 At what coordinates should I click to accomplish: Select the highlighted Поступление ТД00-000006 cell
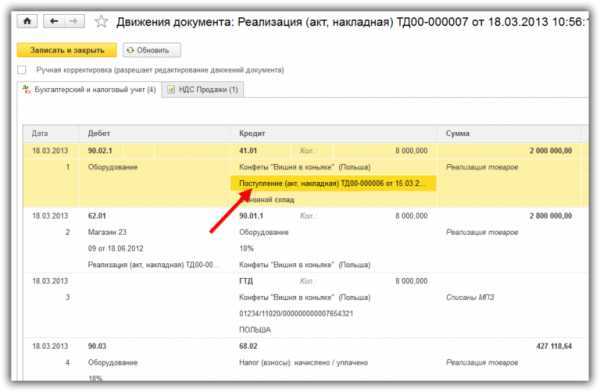(333, 183)
